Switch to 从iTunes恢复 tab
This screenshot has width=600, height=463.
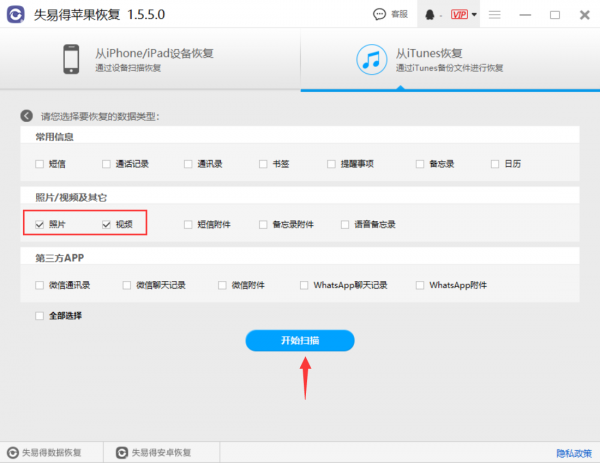click(x=450, y=59)
